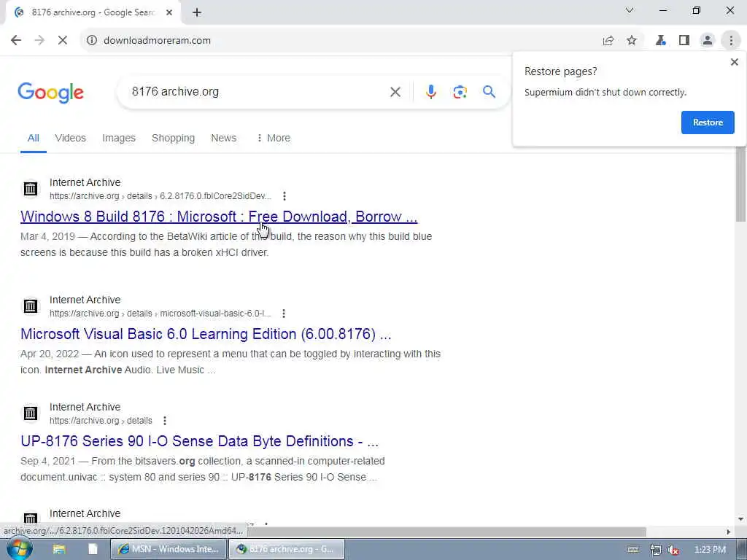Click the on-screen keyboard tray icon
The width and height of the screenshot is (747, 560).
(633, 550)
